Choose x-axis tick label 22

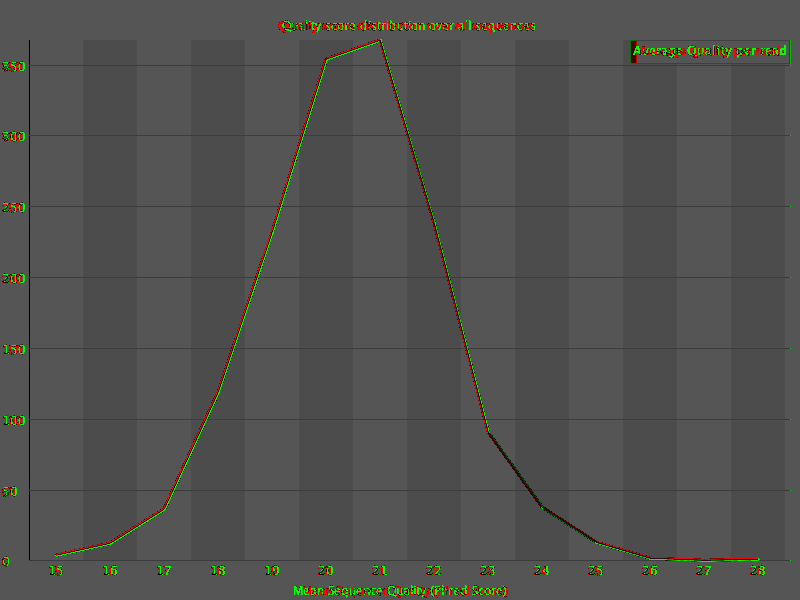point(434,570)
